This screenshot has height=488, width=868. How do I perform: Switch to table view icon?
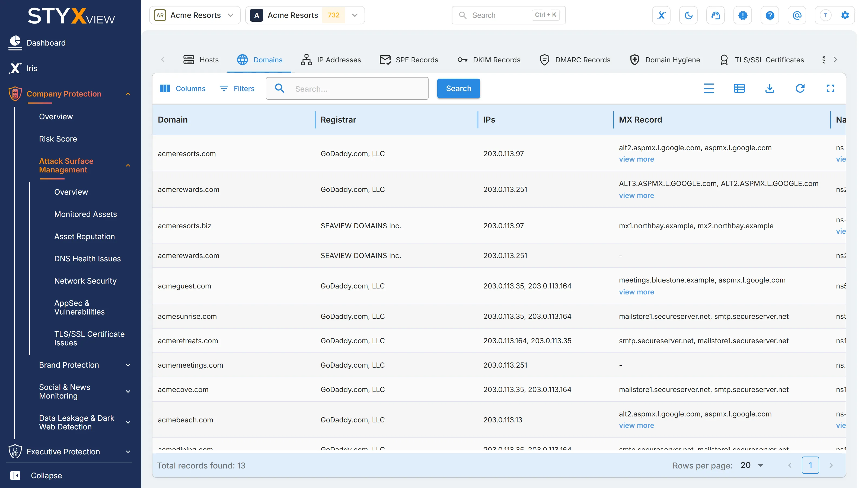[x=739, y=88]
